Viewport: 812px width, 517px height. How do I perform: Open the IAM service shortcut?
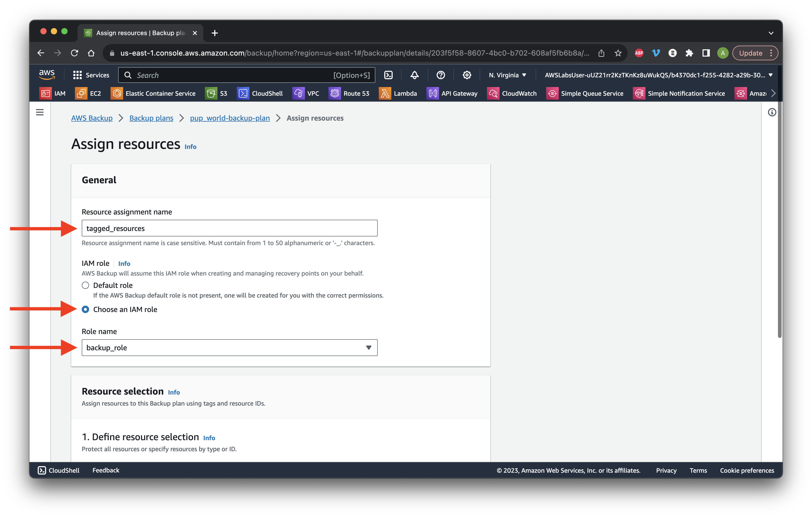(53, 94)
